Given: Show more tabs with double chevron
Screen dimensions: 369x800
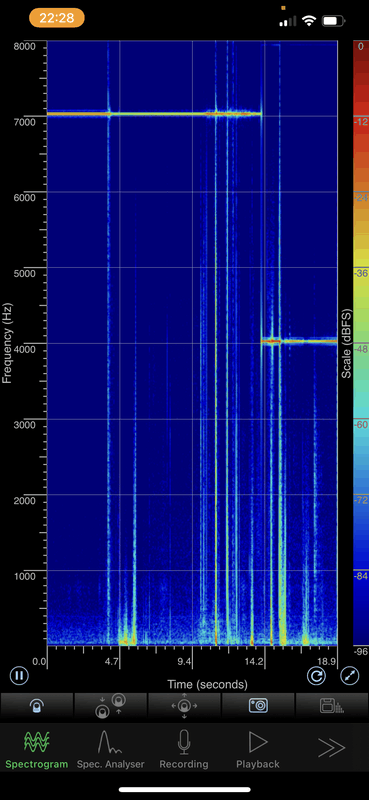Looking at the screenshot, I should pos(331,748).
